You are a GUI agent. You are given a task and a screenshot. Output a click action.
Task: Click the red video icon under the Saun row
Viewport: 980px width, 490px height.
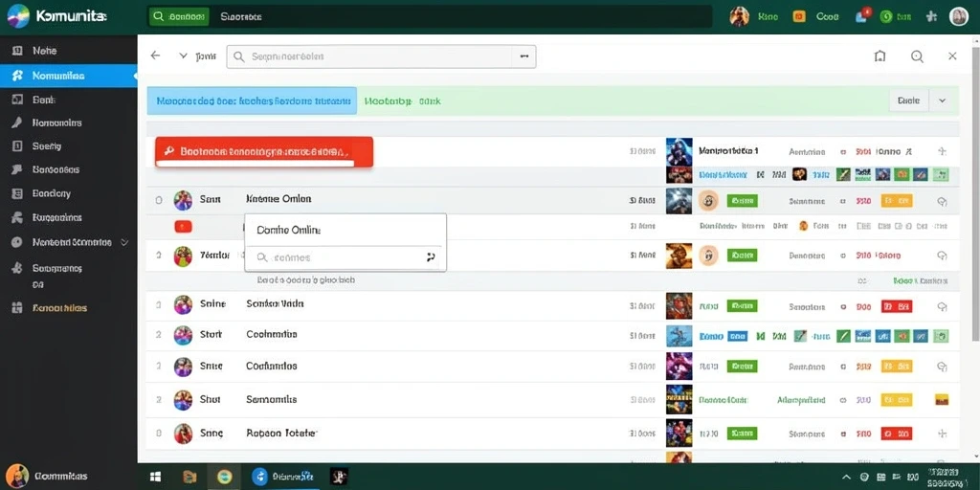tap(183, 226)
